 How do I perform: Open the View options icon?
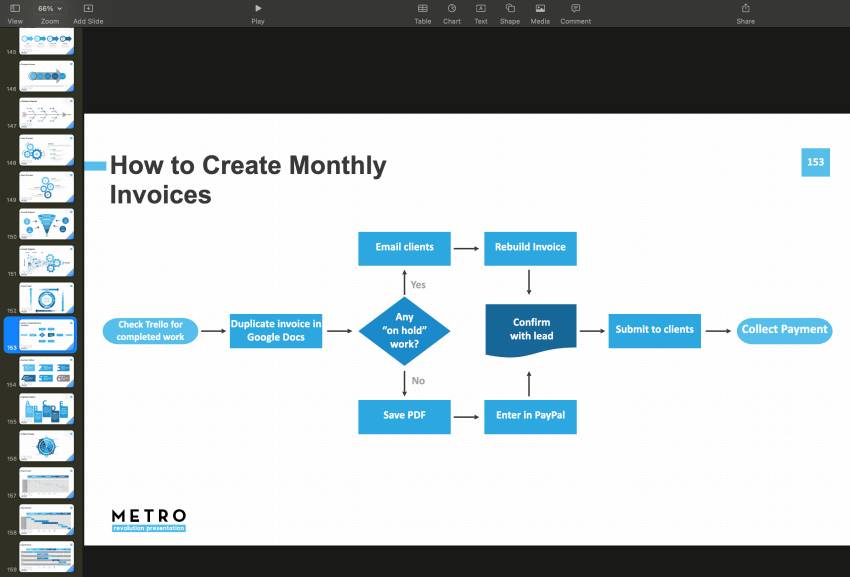[15, 8]
